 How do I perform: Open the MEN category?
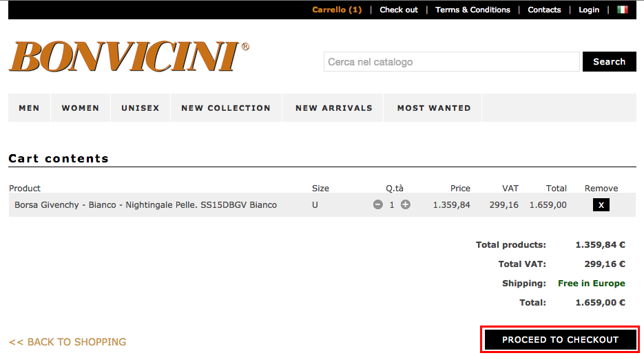click(x=29, y=108)
